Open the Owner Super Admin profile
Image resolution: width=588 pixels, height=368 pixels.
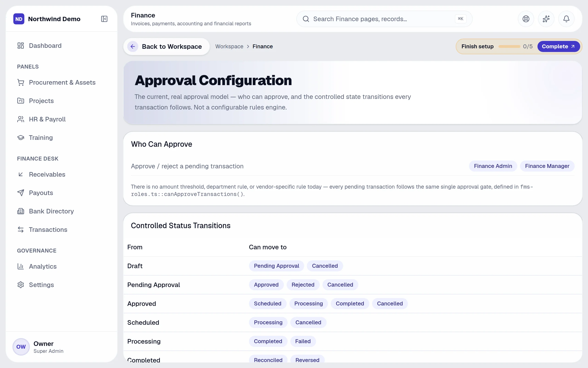point(62,347)
